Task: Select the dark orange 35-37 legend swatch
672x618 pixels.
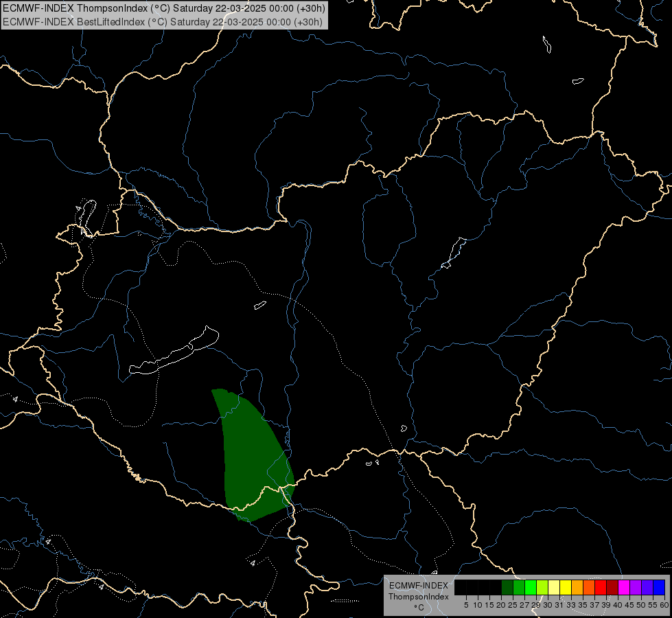Action: pos(589,587)
